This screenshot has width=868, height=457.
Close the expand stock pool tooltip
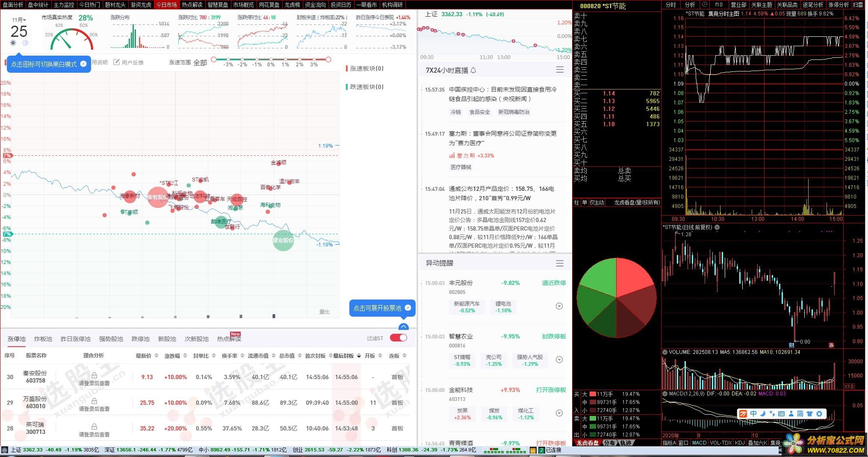click(408, 308)
